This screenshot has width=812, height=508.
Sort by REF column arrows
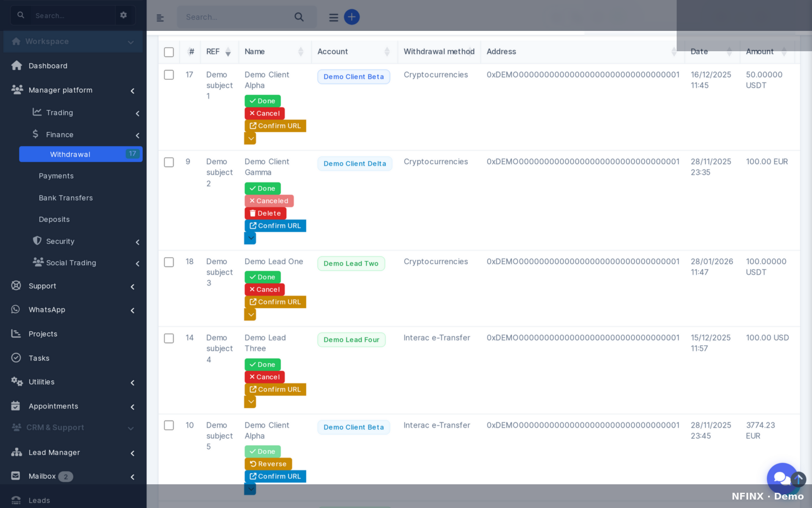click(x=228, y=52)
